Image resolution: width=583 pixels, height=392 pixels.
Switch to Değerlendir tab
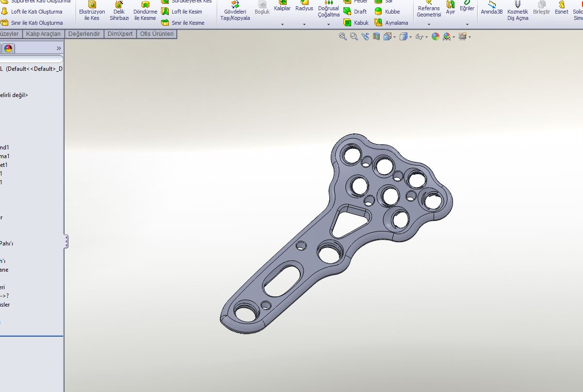coord(84,34)
